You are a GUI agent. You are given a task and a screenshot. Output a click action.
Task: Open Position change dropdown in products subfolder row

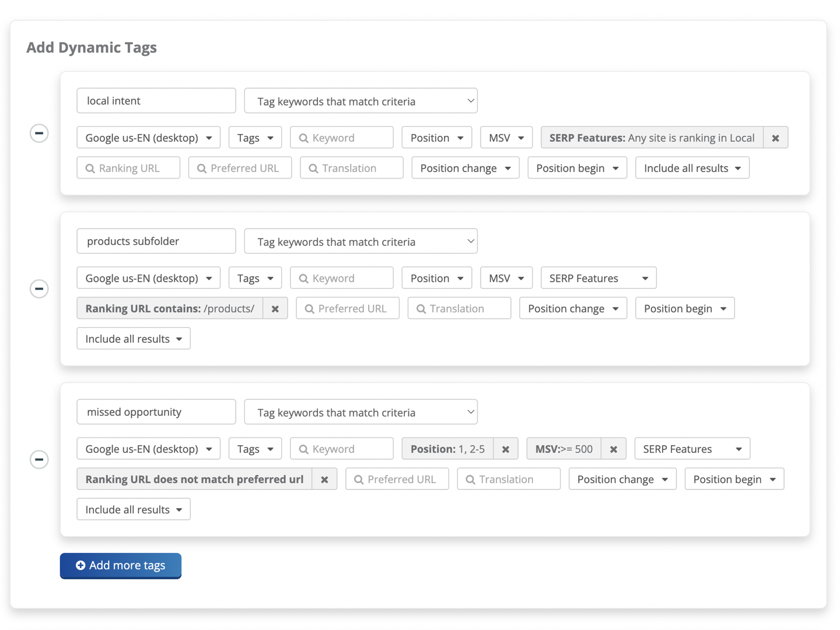click(x=573, y=309)
